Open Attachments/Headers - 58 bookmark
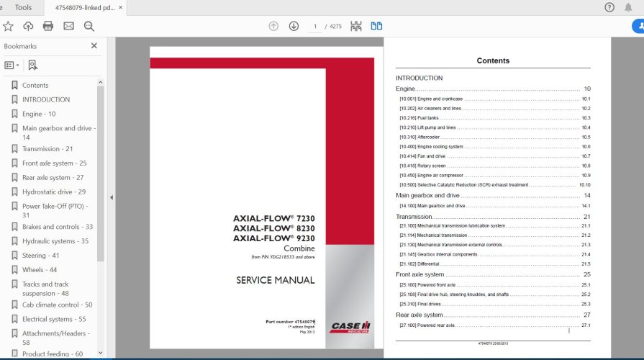 pyautogui.click(x=56, y=338)
